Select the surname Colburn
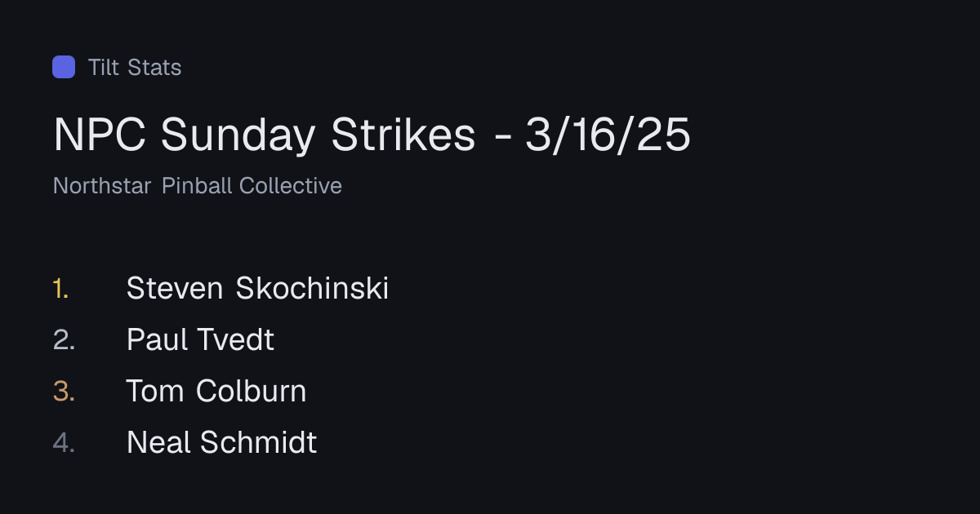The width and height of the screenshot is (980, 514). (x=252, y=391)
